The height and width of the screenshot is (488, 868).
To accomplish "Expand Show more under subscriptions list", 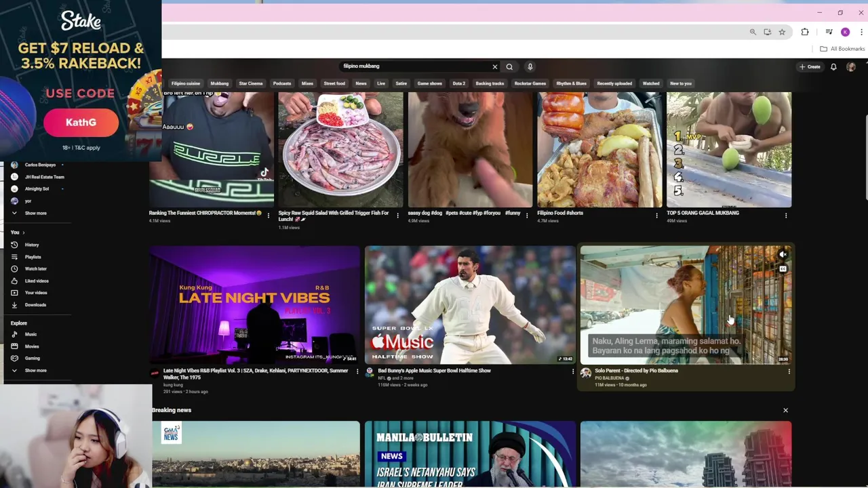I will click(x=35, y=213).
